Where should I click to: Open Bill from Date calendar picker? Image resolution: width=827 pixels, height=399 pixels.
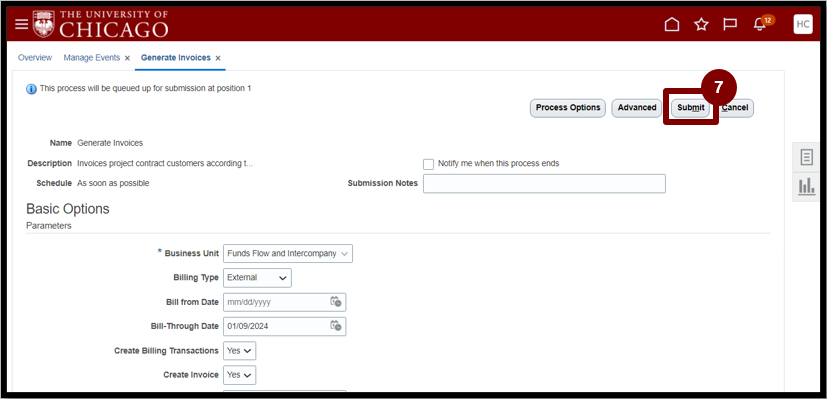tap(335, 302)
